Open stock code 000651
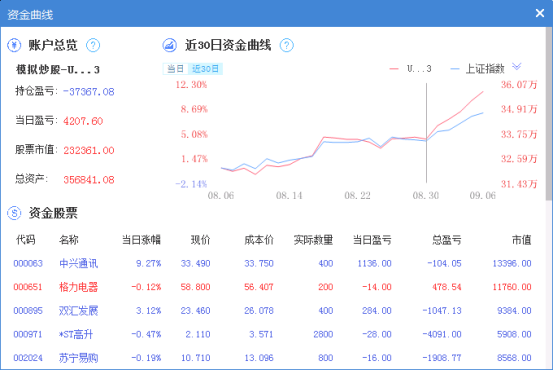 pos(28,287)
